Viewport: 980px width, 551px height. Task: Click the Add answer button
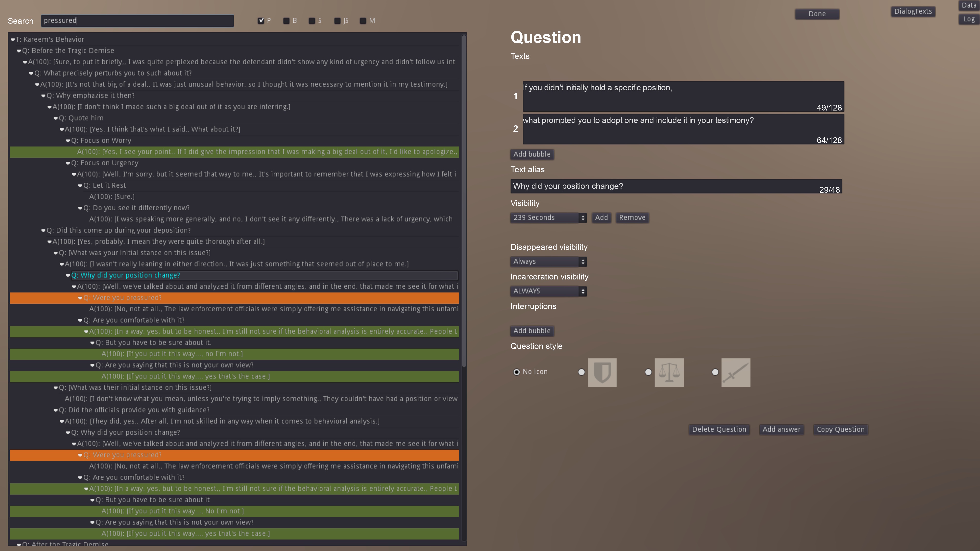(x=781, y=429)
